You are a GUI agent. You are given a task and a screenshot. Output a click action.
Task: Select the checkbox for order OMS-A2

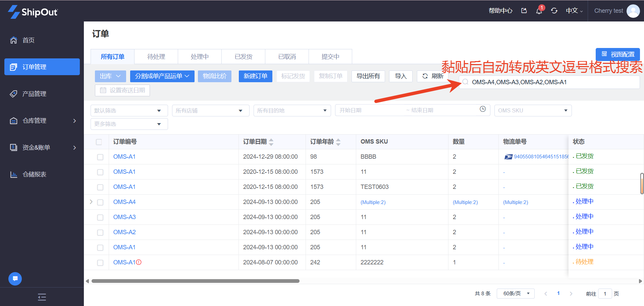tap(100, 233)
